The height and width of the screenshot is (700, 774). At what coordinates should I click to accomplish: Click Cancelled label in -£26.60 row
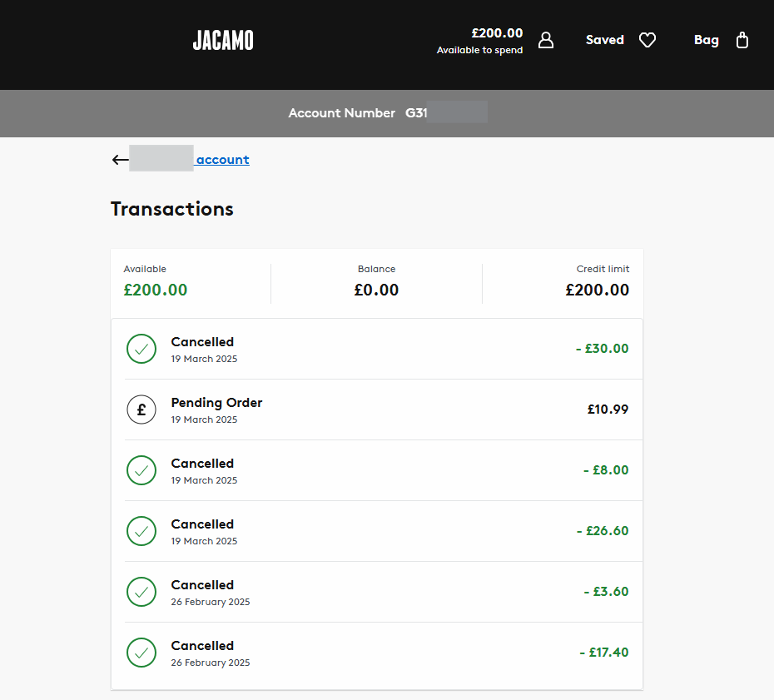tap(202, 524)
